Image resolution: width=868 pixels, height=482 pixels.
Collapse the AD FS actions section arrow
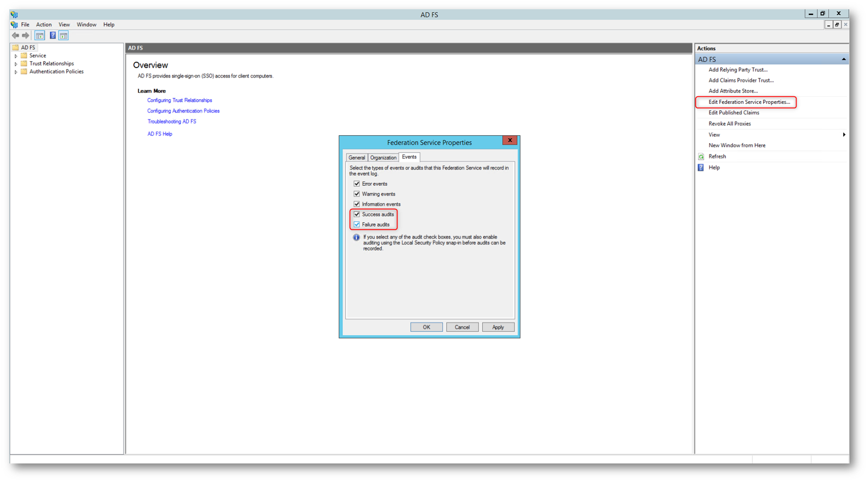(x=844, y=59)
